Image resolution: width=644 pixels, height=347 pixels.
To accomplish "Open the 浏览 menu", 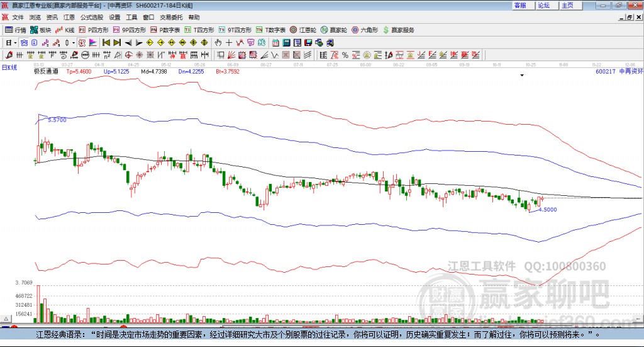I will point(35,17).
